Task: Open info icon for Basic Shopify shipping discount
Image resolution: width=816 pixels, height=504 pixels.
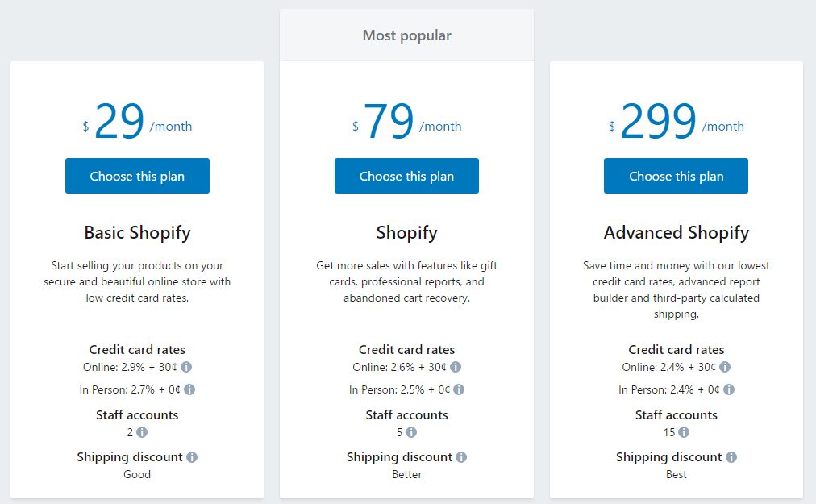Action: (x=192, y=457)
